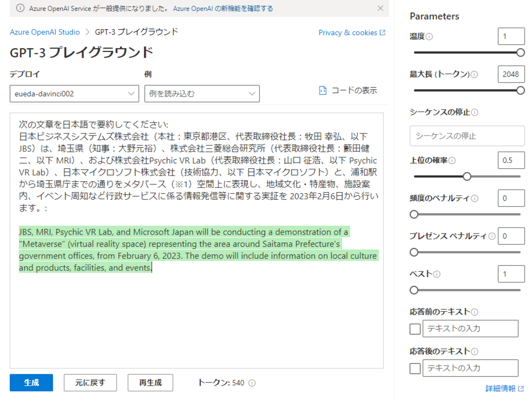Click the code file icon for コードの表示
This screenshot has height=400, width=532.
pos(322,90)
